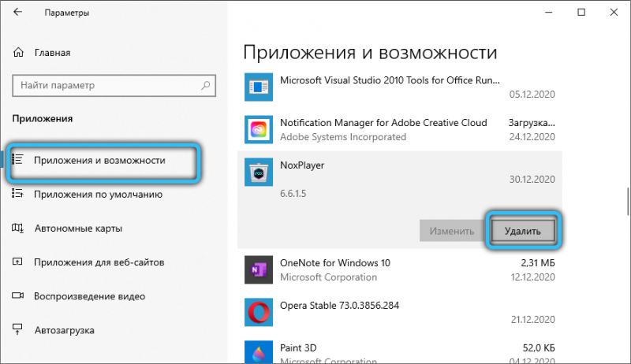Click the 21.12.2020 install date
Screen dimensions: 631x364
click(533, 319)
